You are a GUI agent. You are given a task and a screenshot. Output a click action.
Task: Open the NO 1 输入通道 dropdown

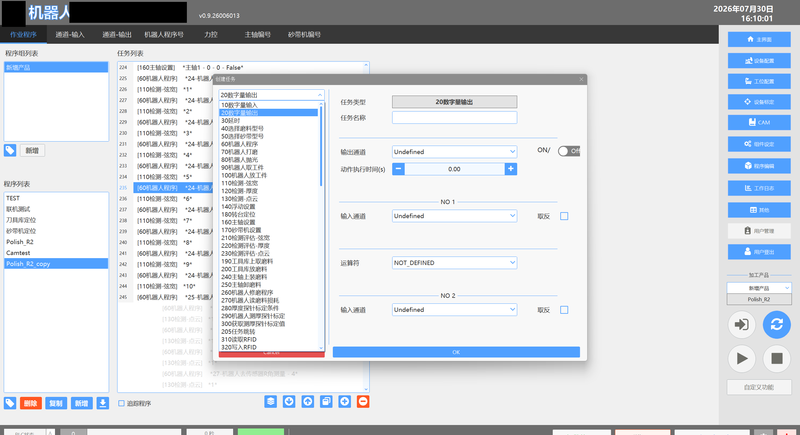[x=454, y=216]
